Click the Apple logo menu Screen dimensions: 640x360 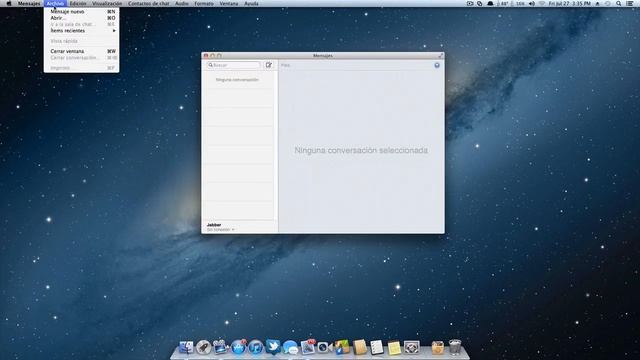point(9,3)
